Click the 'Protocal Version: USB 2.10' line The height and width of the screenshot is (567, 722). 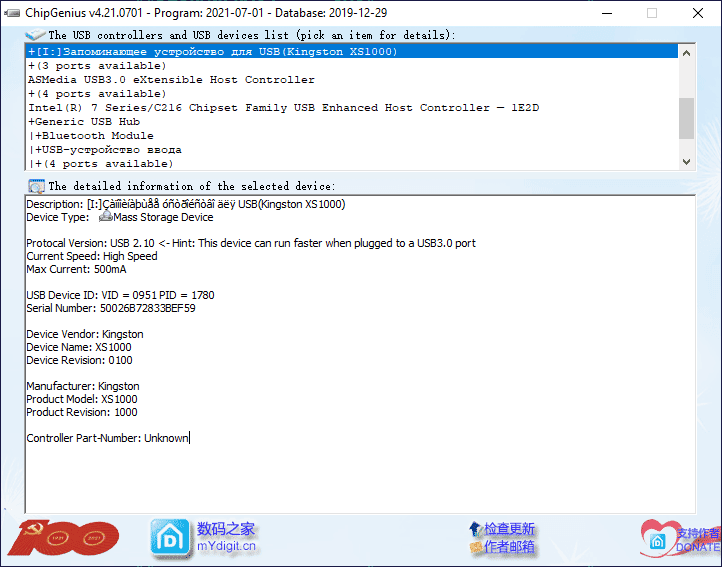pyautogui.click(x=251, y=243)
